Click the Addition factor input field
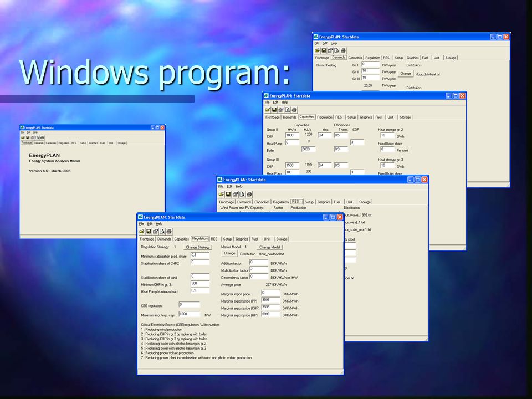532x399 pixels. coord(259,262)
